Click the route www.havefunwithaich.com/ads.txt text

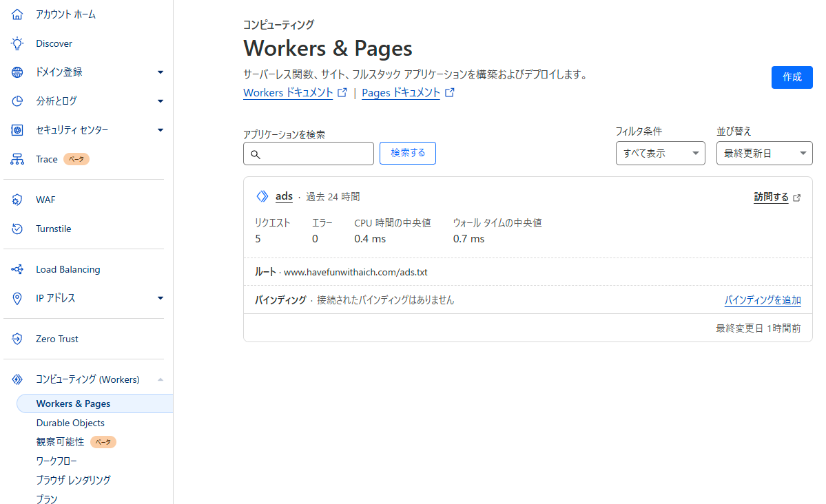tap(355, 272)
